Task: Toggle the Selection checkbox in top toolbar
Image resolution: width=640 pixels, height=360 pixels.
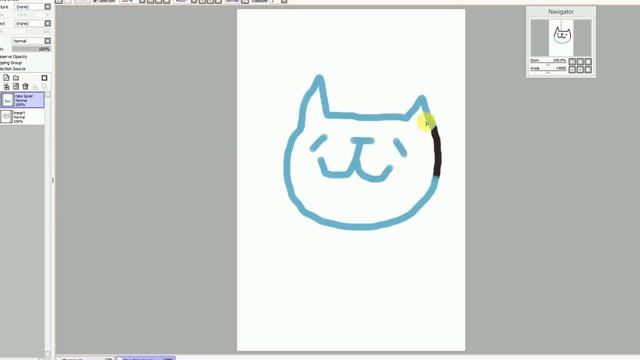Action: pyautogui.click(x=96, y=1)
